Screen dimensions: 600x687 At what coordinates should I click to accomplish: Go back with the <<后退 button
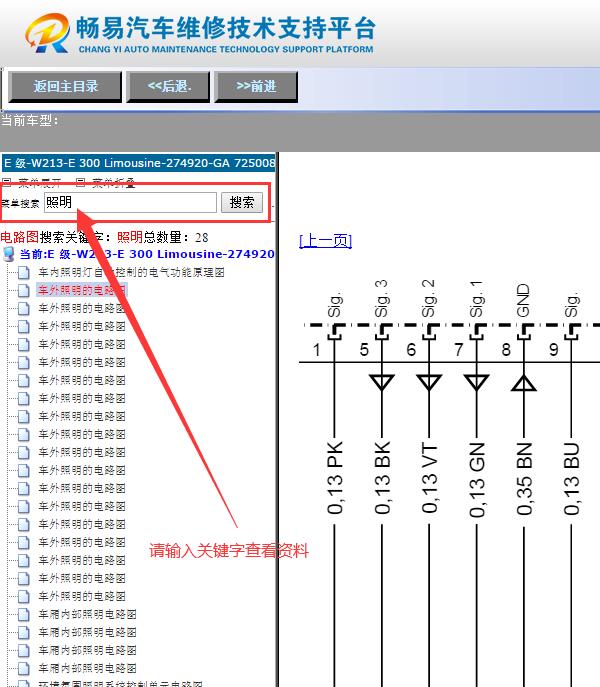click(x=169, y=87)
